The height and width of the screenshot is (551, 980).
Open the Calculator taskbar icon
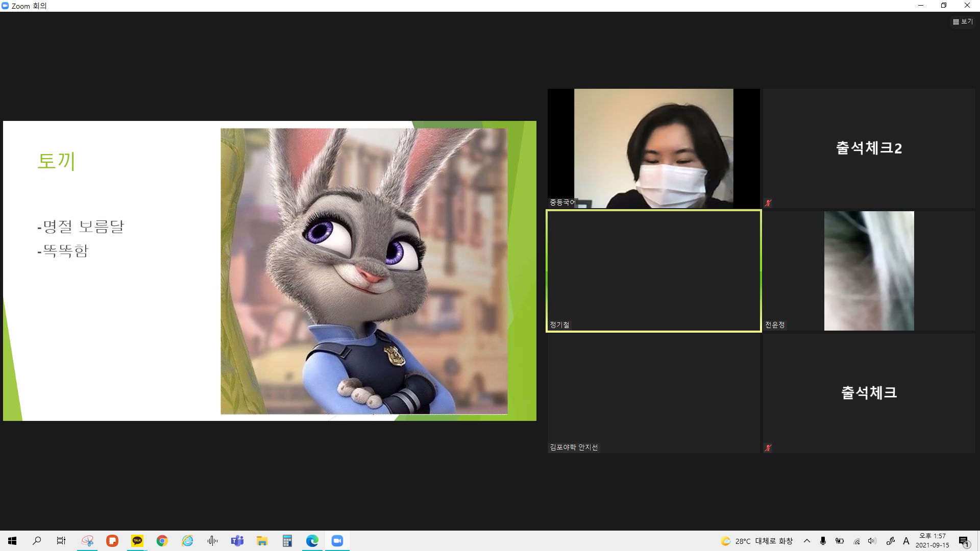click(x=287, y=541)
